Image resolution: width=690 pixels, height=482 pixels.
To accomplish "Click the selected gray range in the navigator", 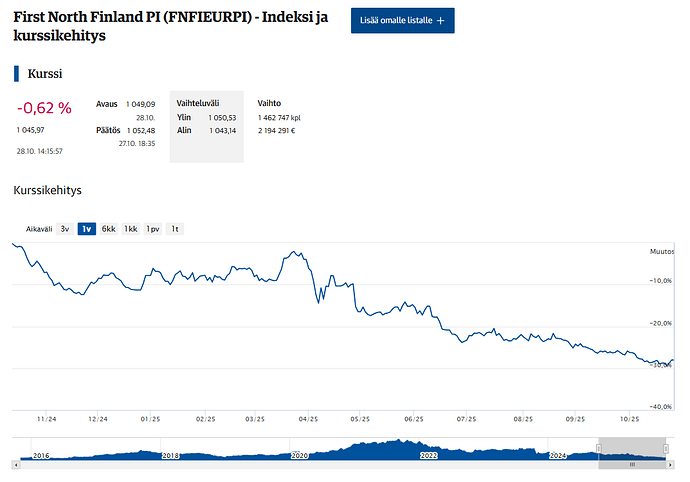I will (x=632, y=449).
